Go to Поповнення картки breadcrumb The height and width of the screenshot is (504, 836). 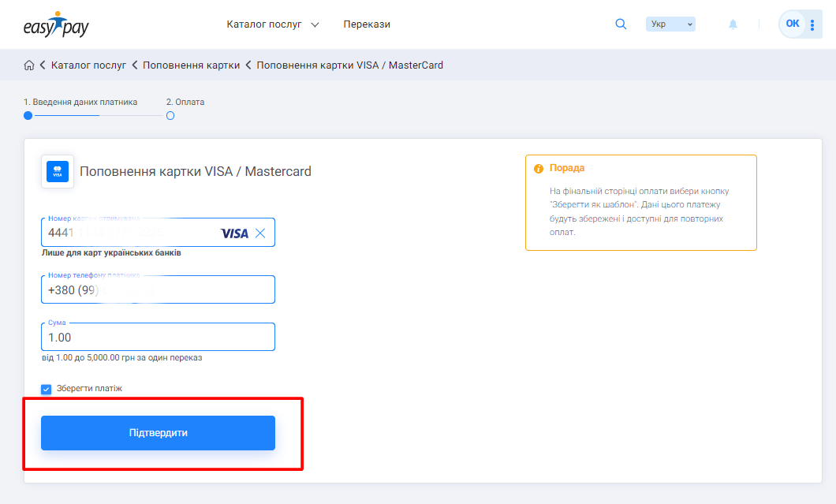click(191, 65)
